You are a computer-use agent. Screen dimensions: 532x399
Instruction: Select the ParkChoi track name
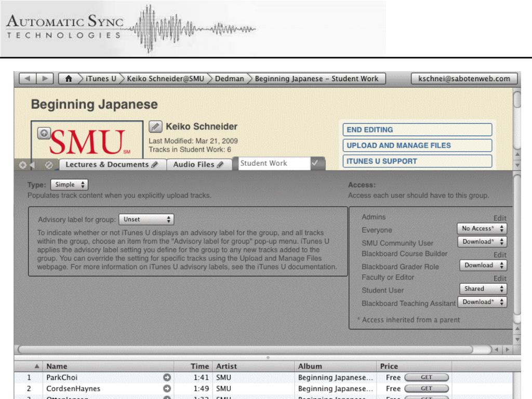point(62,377)
